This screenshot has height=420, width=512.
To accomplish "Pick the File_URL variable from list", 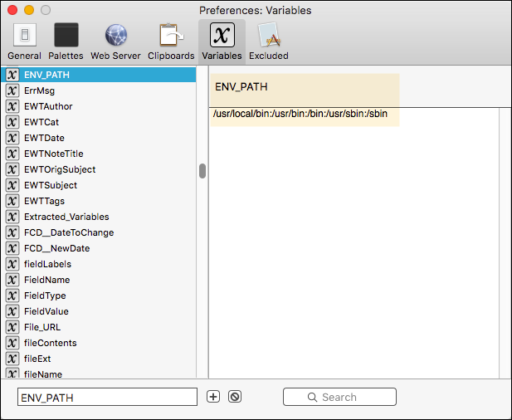I will point(42,327).
